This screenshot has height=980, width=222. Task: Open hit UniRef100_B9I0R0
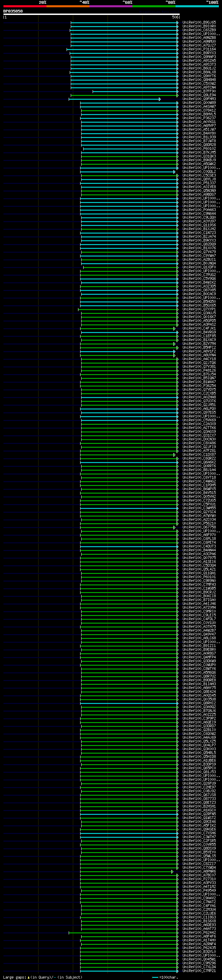pos(199,26)
